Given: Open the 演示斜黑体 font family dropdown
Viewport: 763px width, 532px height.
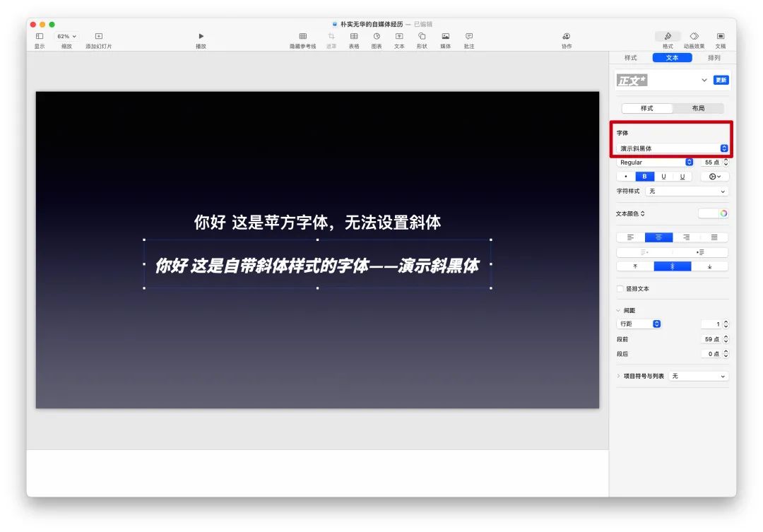Looking at the screenshot, I should point(673,148).
